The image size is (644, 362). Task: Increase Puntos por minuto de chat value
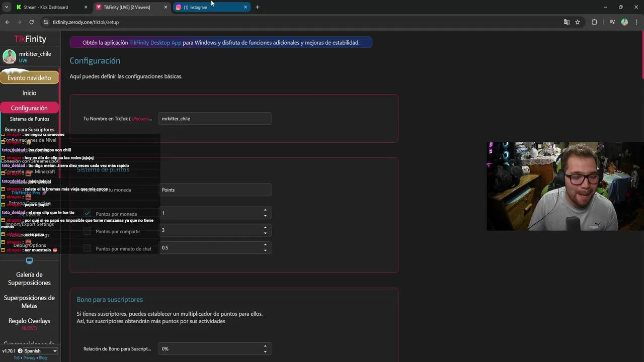265,245
